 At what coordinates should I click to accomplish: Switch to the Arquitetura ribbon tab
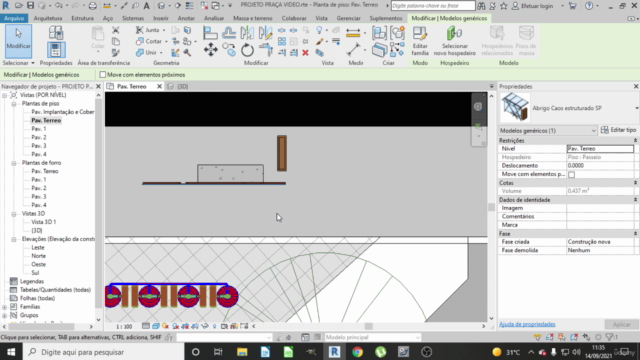(48, 18)
